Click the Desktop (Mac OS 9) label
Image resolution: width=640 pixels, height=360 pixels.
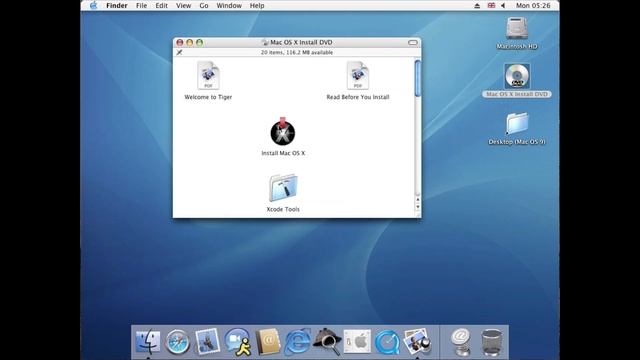[517, 142]
